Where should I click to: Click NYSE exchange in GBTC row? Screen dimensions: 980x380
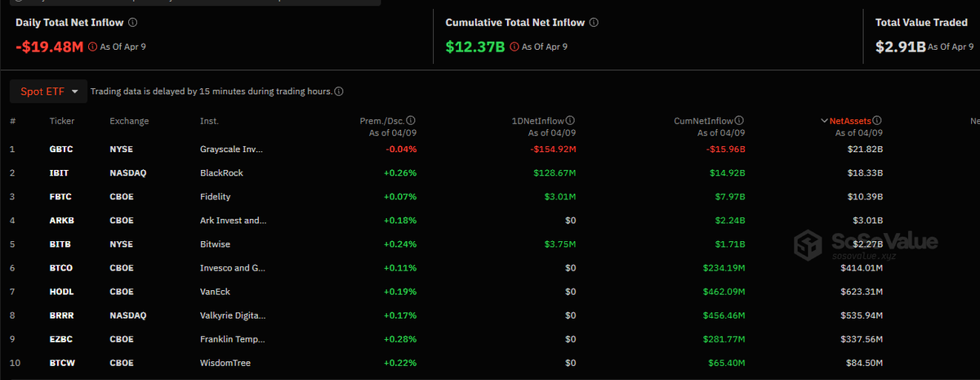point(121,150)
